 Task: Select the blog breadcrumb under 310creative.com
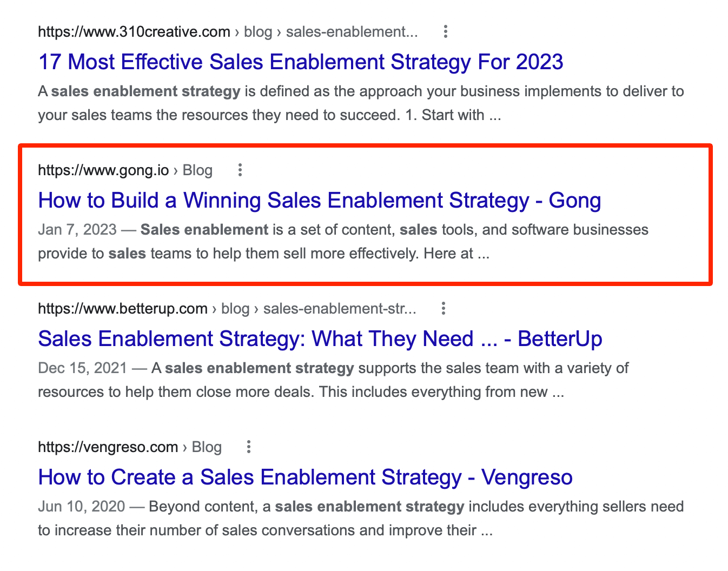(257, 31)
